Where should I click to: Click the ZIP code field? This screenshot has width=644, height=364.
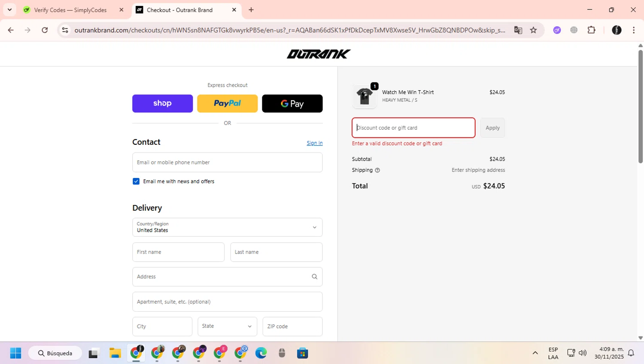pos(292,327)
